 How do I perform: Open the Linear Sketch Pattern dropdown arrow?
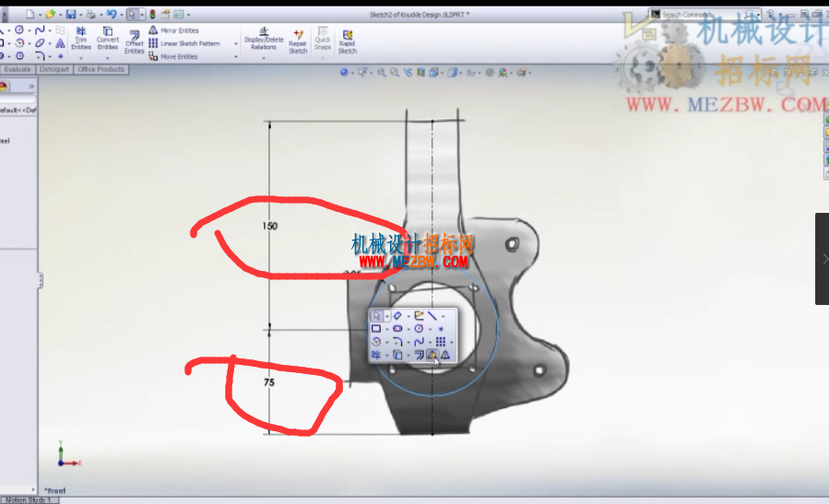coord(236,44)
